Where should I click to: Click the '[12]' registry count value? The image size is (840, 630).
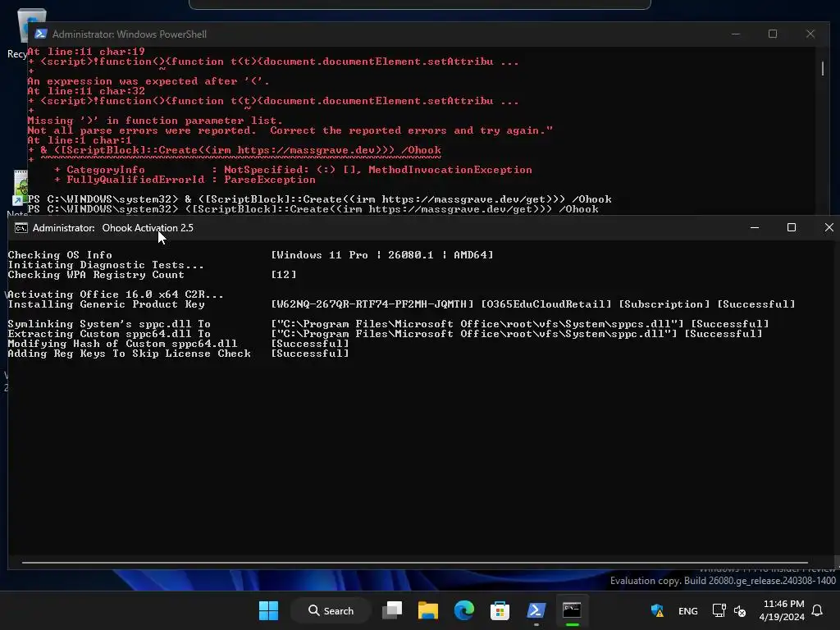284,275
